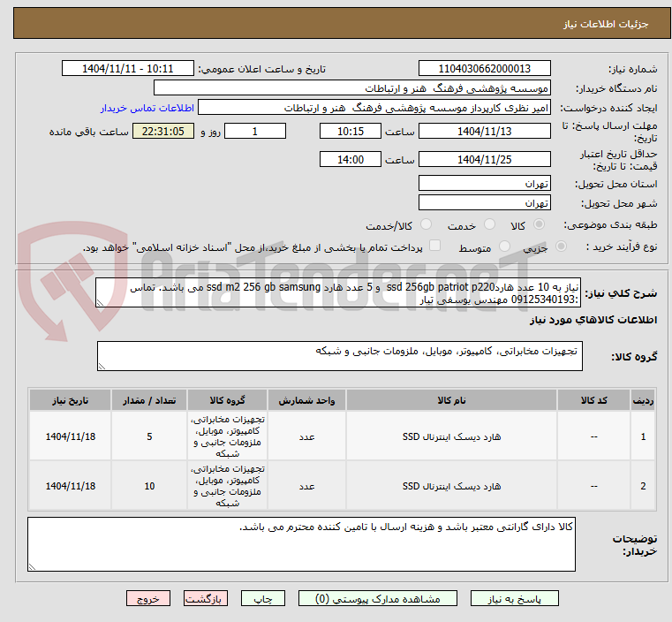Image resolution: width=672 pixels, height=622 pixels.
Task: Click هارد دیسک اینترنال SSD in row 1
Action: click(451, 436)
